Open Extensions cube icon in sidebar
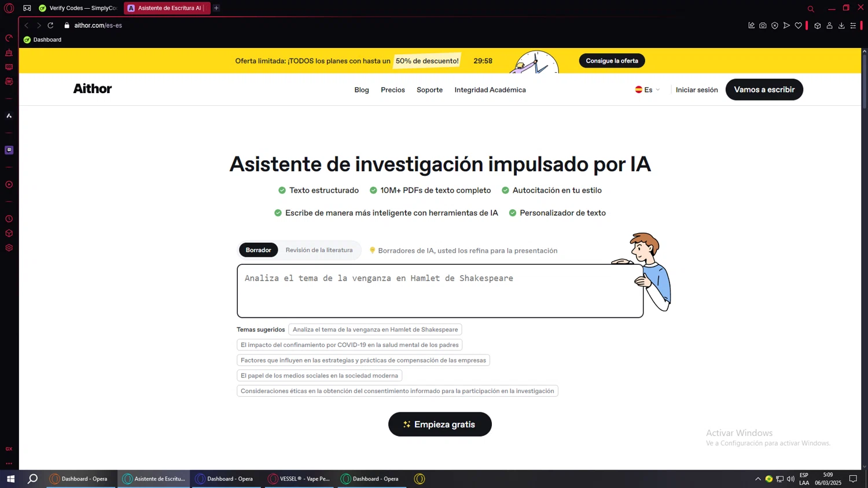Image resolution: width=868 pixels, height=488 pixels. 9,233
